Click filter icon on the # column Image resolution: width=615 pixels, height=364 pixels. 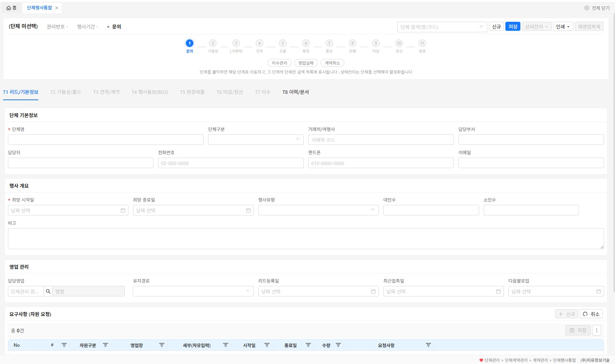[64, 345]
